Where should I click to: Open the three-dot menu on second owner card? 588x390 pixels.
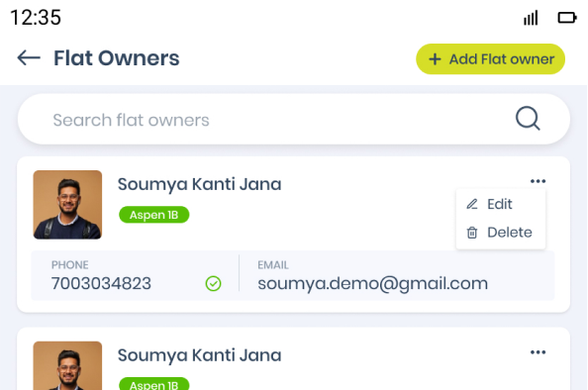tap(538, 352)
